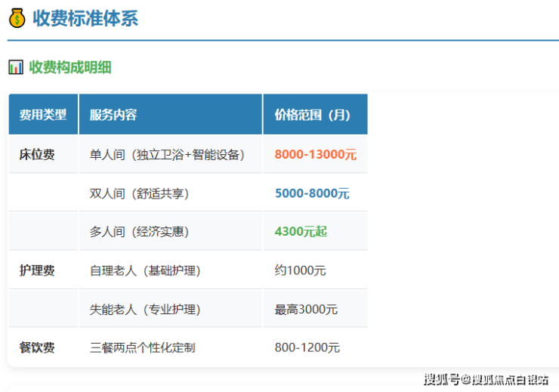Viewport: 559px width, 392px height.
Task: Click the orange 8000-13000元 price
Action: pos(315,154)
